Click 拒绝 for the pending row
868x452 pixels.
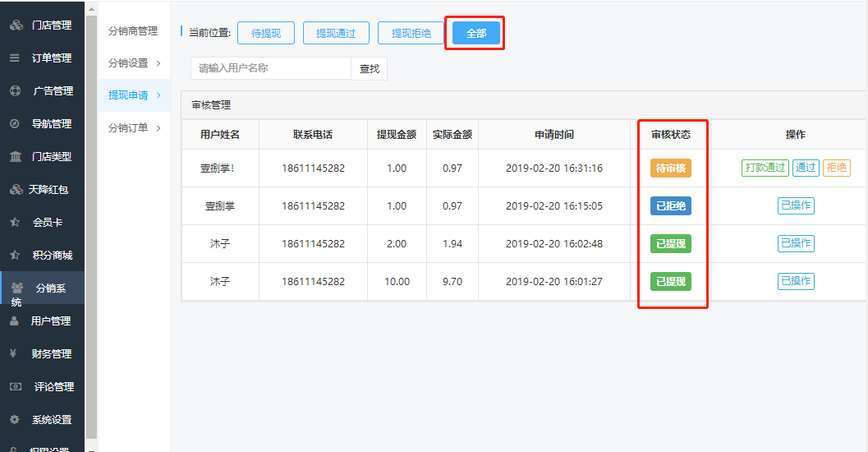tap(837, 168)
